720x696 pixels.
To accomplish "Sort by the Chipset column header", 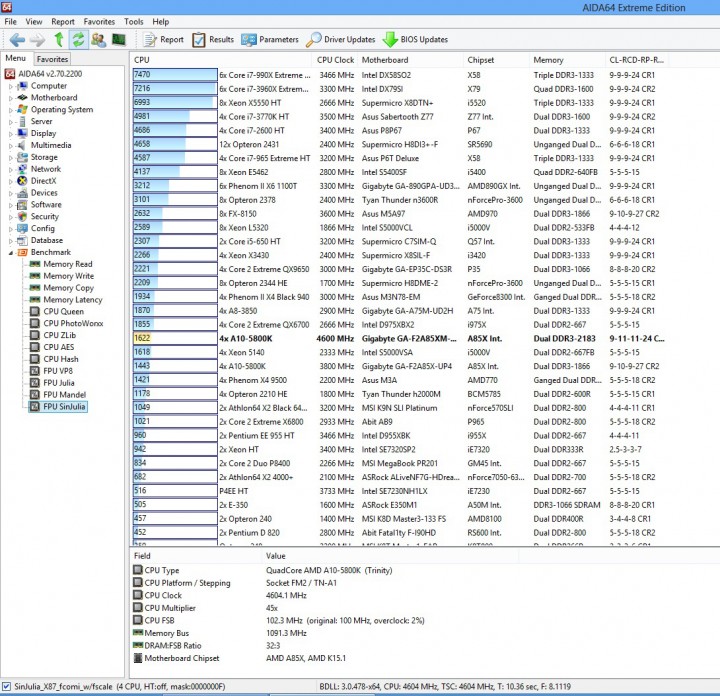I will tap(496, 60).
